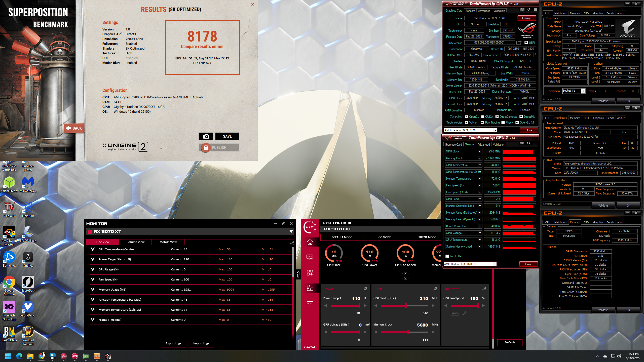Open GPU Tweak III home icon

310,242
